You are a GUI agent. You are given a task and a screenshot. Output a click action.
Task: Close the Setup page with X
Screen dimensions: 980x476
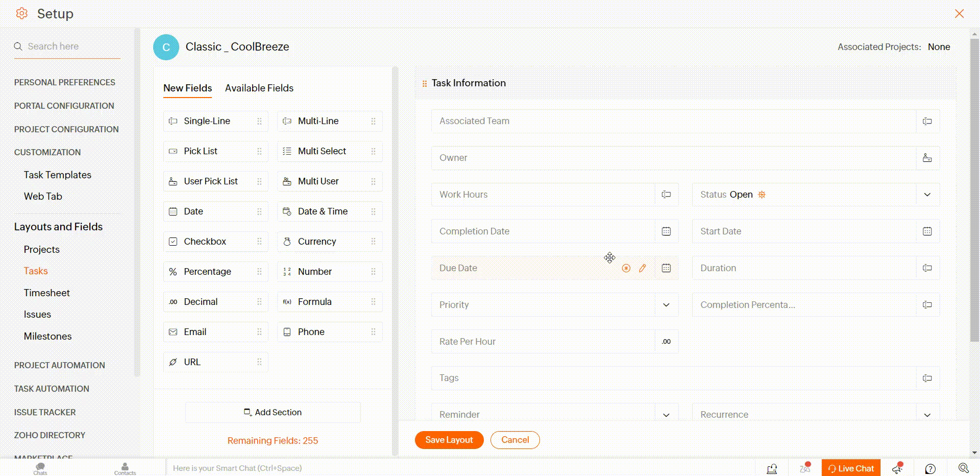(959, 13)
